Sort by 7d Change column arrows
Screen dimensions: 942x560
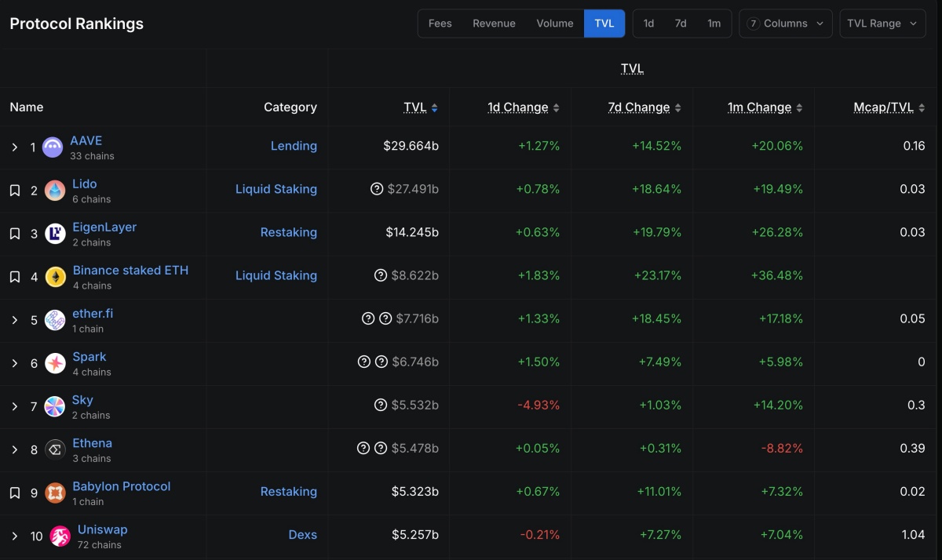(677, 107)
